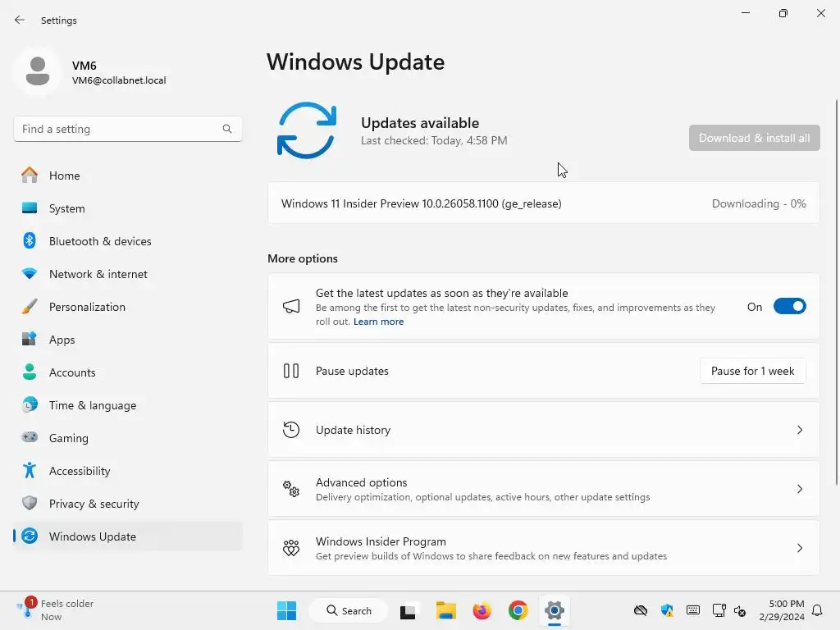
Task: Click the Accounts person icon
Action: [30, 372]
